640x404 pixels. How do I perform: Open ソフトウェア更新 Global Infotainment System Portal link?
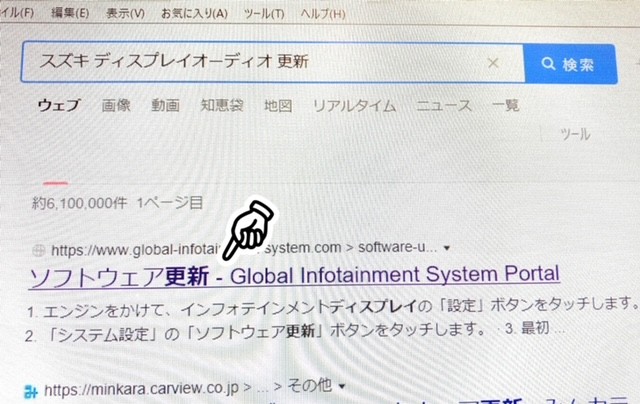[294, 276]
